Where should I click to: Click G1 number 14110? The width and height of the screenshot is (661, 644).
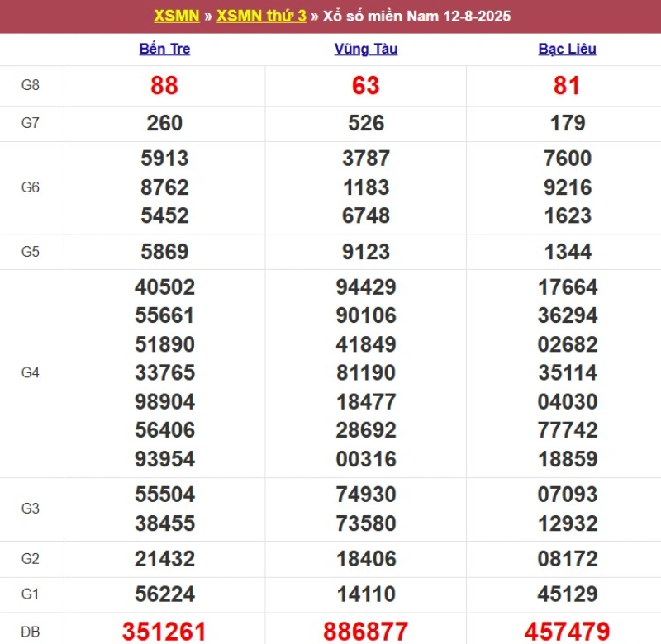(x=366, y=594)
